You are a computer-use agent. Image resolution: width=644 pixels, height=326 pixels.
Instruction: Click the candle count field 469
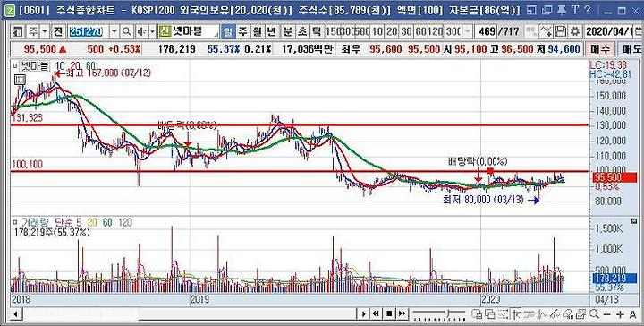tap(485, 31)
